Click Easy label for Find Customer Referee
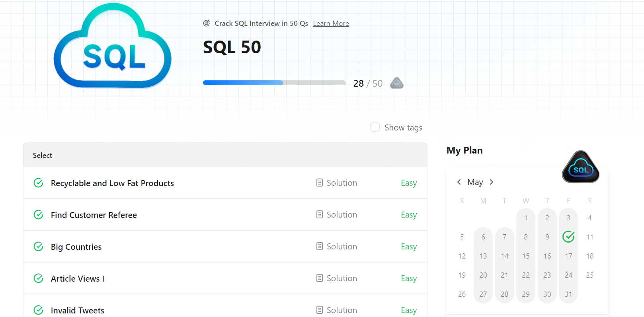644x317 pixels. (x=409, y=215)
